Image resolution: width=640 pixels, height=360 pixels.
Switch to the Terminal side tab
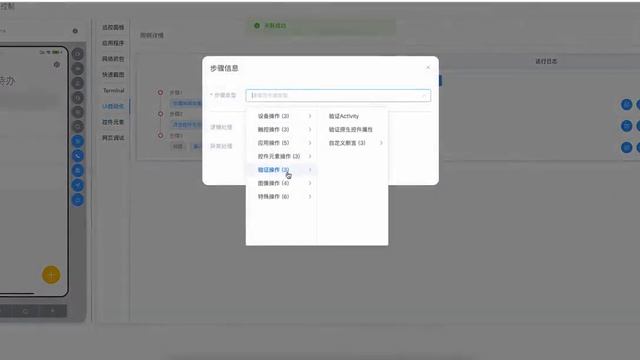[113, 90]
